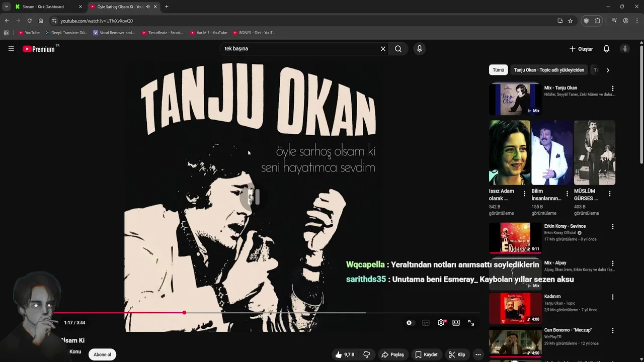Open the Vocal Remover bookmark
Screen dimensions: 644x362
(x=114, y=33)
